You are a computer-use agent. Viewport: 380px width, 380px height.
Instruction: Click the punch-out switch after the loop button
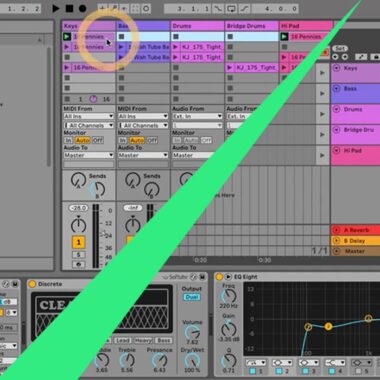244,9
